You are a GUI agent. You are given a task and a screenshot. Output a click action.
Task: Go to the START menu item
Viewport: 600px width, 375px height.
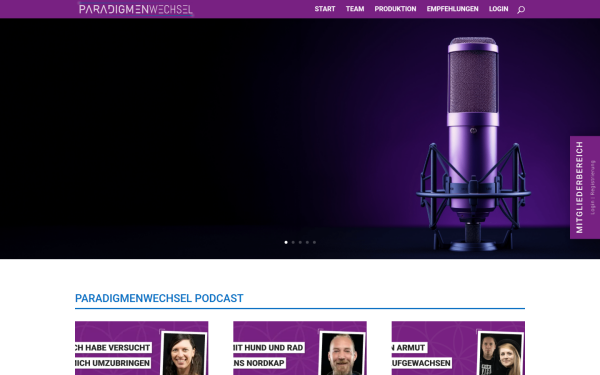tap(325, 9)
